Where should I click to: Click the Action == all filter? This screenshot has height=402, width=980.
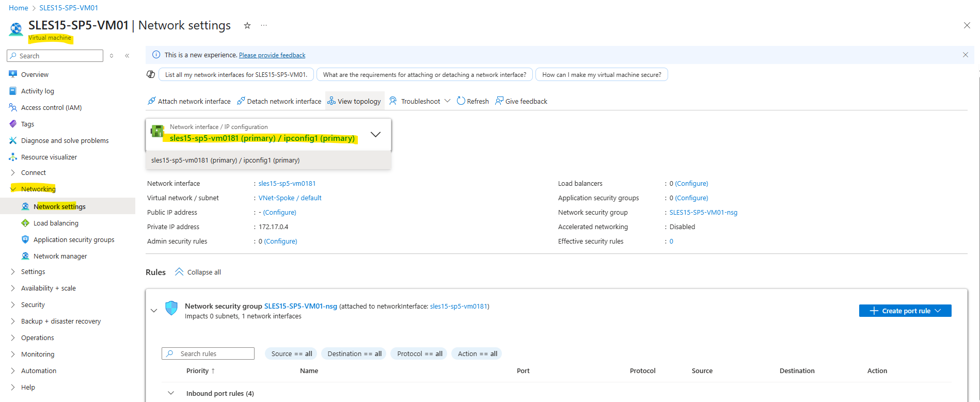(478, 353)
